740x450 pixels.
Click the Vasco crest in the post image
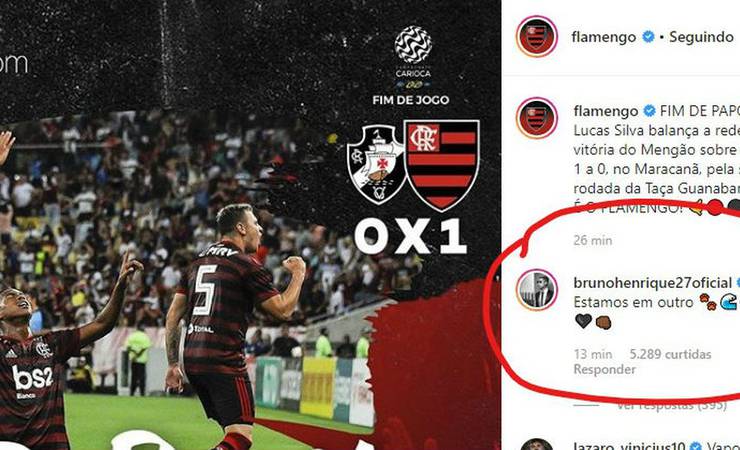(x=376, y=164)
